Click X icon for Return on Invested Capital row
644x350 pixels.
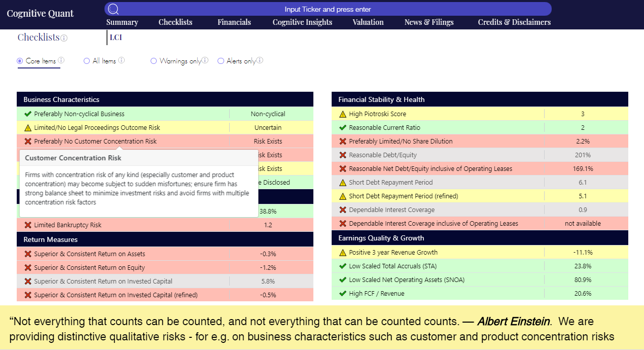coord(28,282)
